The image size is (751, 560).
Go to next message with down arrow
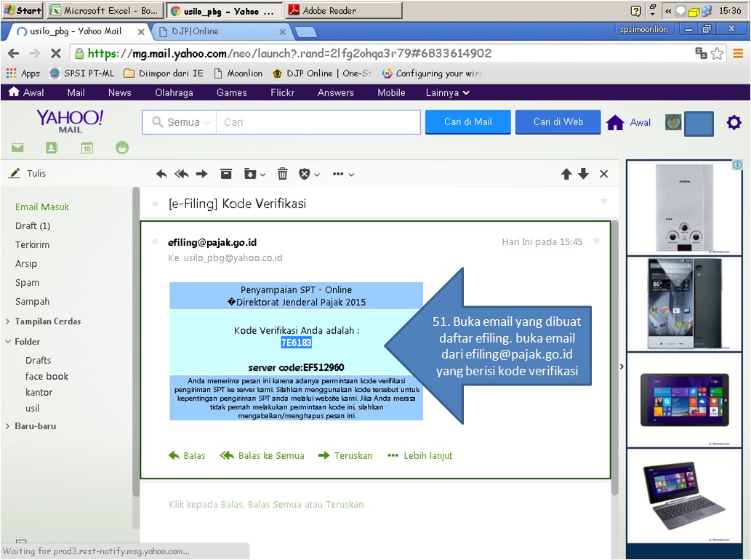[583, 174]
